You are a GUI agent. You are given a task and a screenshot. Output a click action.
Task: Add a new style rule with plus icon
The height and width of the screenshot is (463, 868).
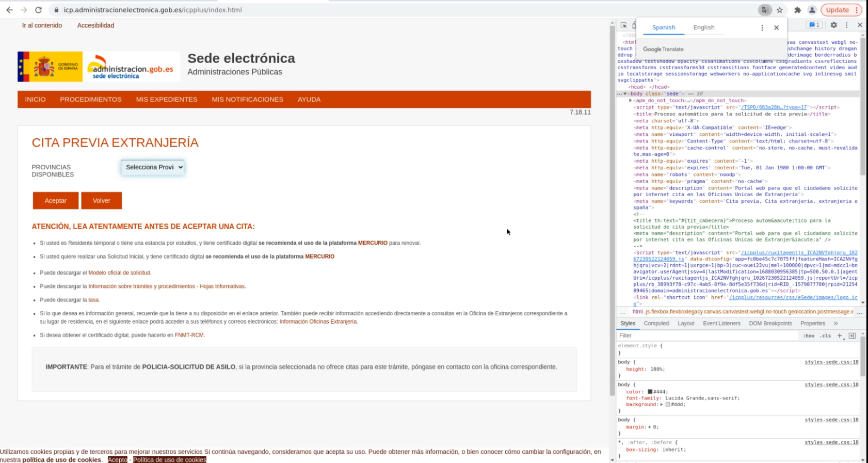(840, 336)
